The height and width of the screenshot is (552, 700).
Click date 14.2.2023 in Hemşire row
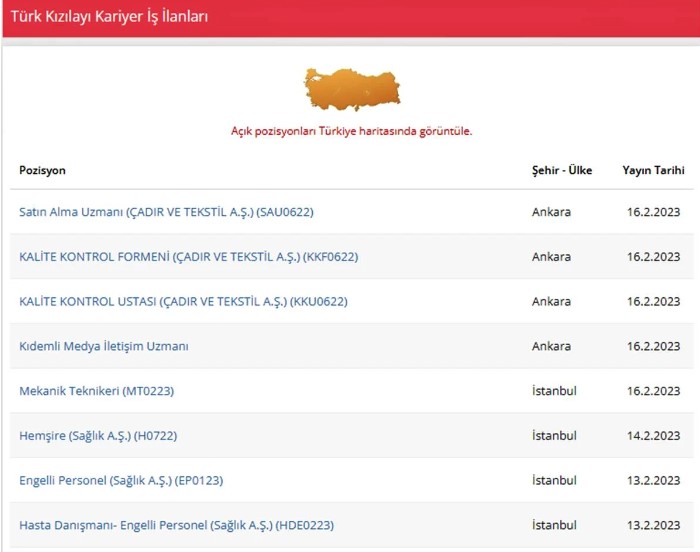653,435
